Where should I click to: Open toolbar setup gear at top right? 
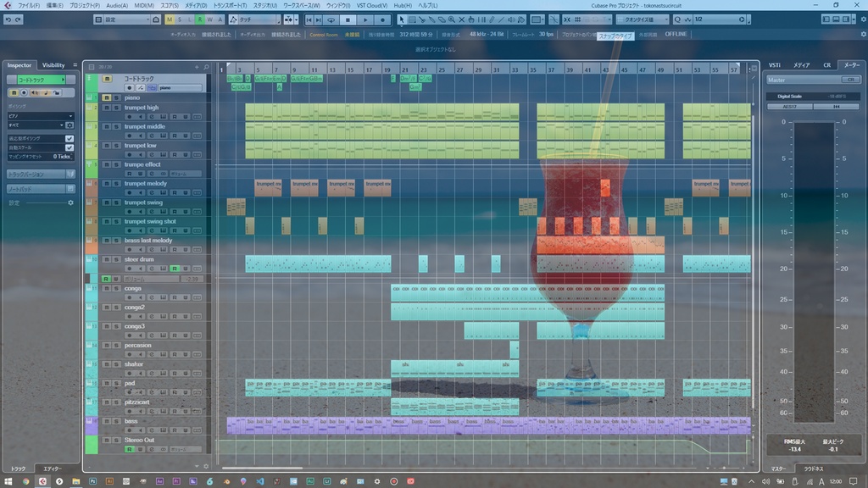[864, 20]
